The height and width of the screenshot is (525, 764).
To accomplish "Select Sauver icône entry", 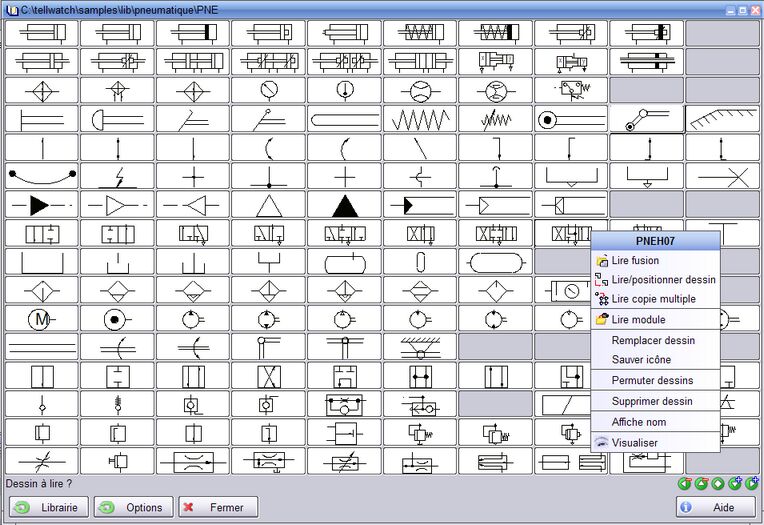I will (655, 360).
